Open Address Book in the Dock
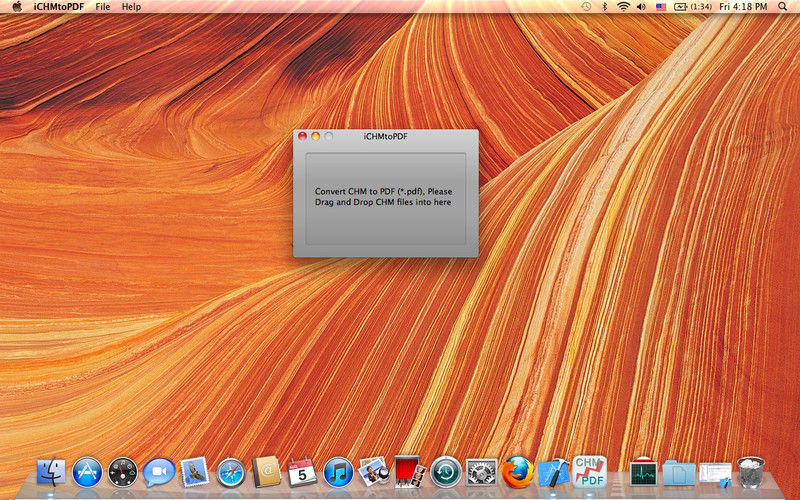The height and width of the screenshot is (500, 800). point(266,471)
